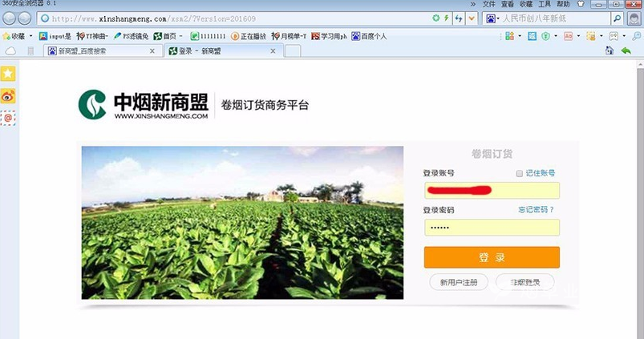644x339 pixels.
Task: Open the 帮助 menu
Action: (x=563, y=4)
